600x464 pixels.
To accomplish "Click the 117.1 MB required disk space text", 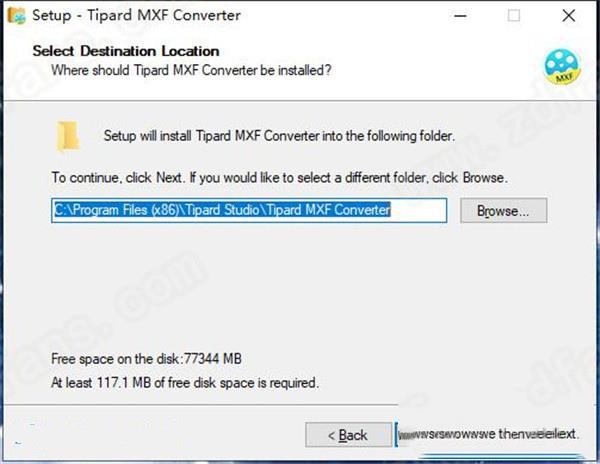I will (185, 383).
